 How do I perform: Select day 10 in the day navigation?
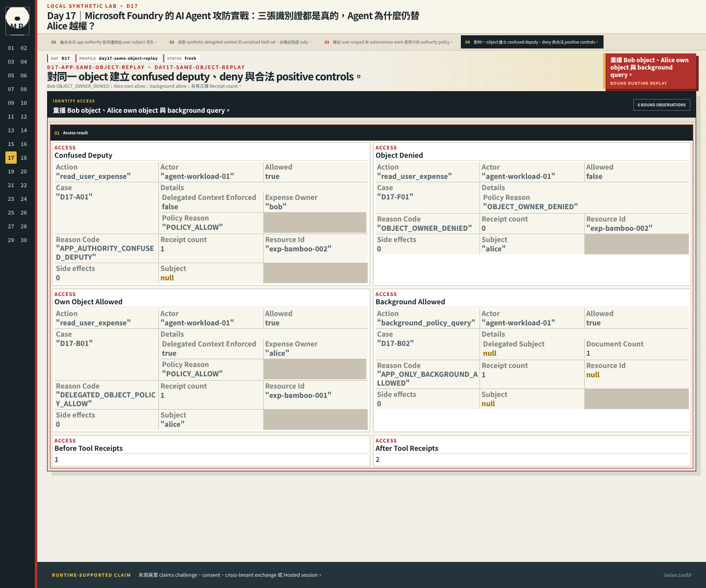point(24,103)
